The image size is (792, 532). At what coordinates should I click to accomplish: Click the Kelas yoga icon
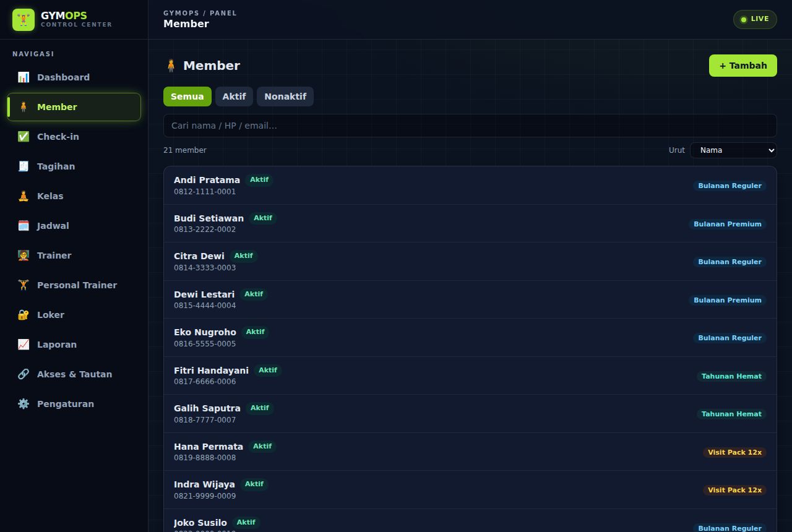24,196
